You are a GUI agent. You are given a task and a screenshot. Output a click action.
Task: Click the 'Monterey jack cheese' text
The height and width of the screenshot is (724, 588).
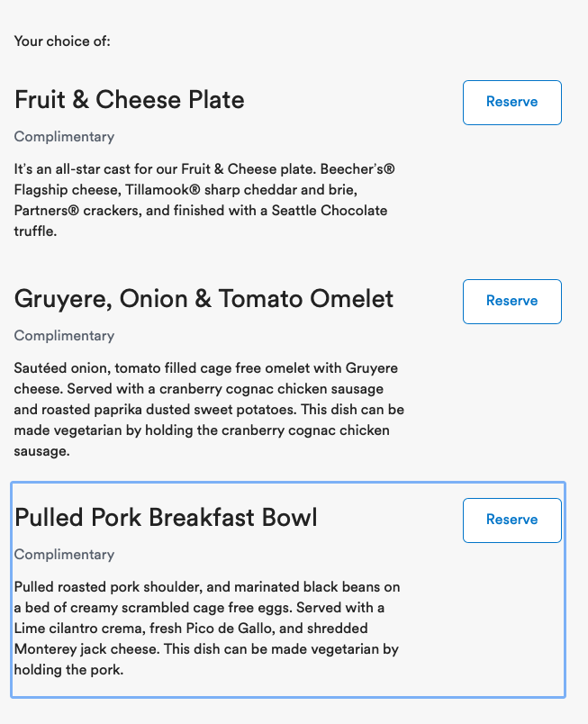click(86, 649)
